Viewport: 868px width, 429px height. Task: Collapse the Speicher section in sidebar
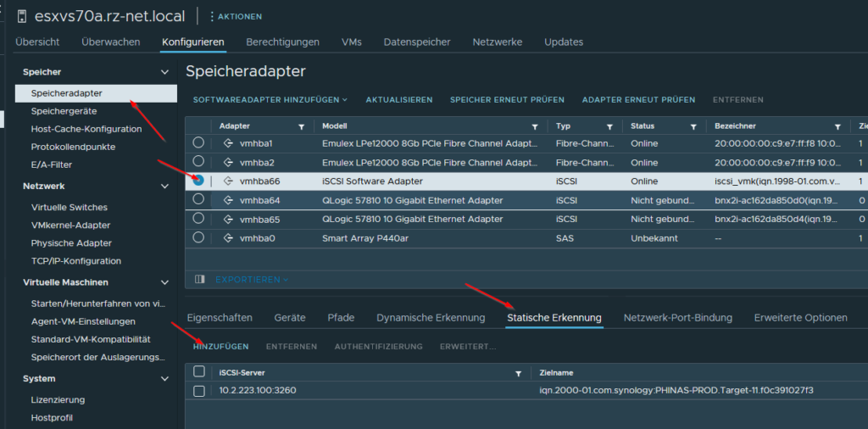(x=164, y=73)
